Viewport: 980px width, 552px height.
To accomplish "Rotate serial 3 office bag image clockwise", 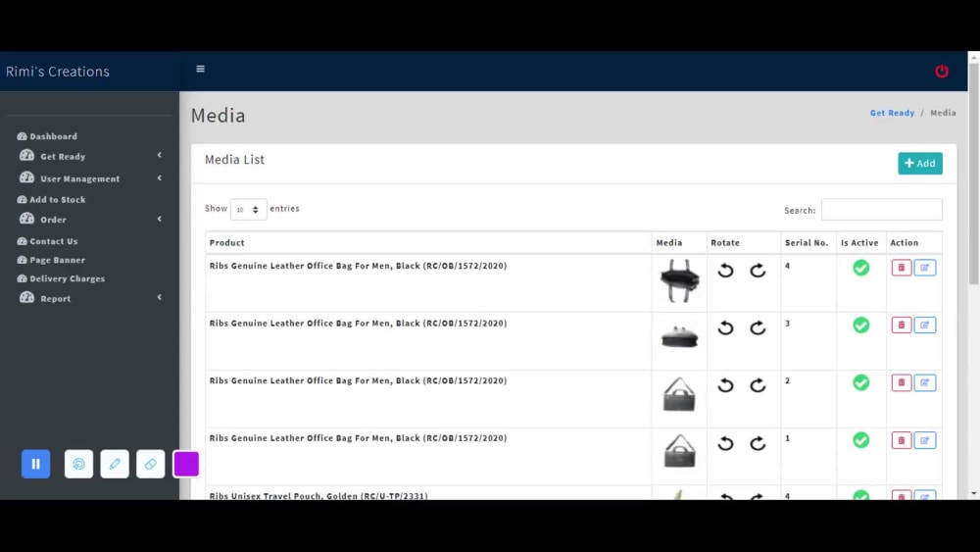I will (758, 327).
